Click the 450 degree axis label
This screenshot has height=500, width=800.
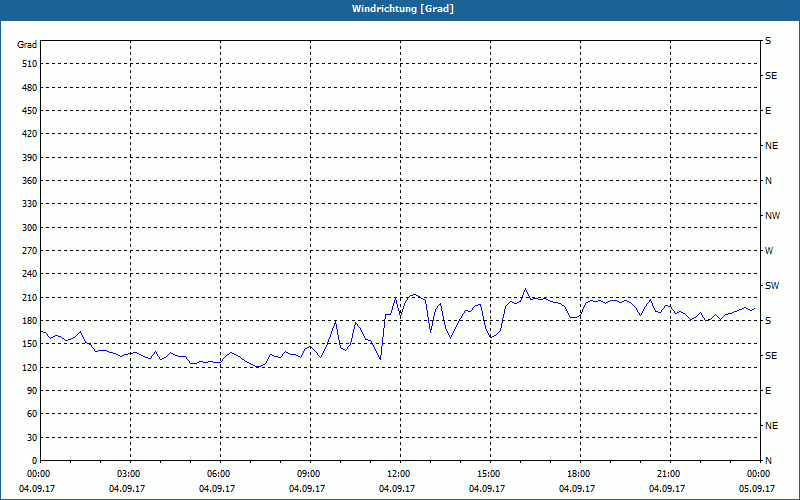coord(30,111)
